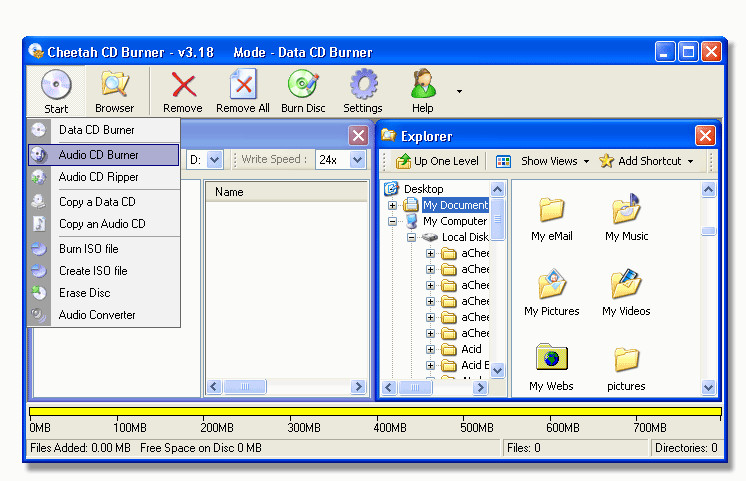This screenshot has width=746, height=481.
Task: Collapse the Local Disk tree node
Action: [x=412, y=237]
